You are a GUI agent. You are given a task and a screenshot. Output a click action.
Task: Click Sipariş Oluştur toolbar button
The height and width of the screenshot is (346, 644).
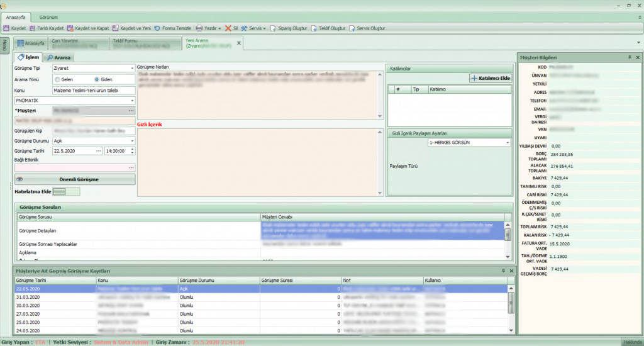pos(288,28)
